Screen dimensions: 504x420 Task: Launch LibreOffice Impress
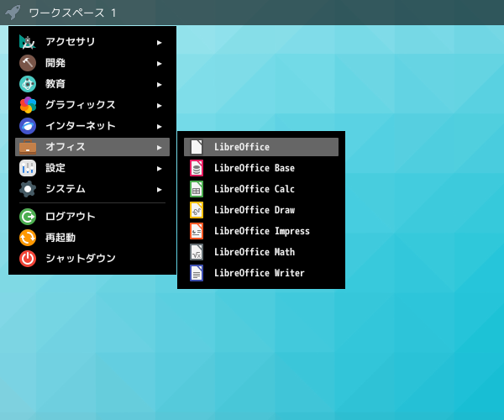pos(261,231)
